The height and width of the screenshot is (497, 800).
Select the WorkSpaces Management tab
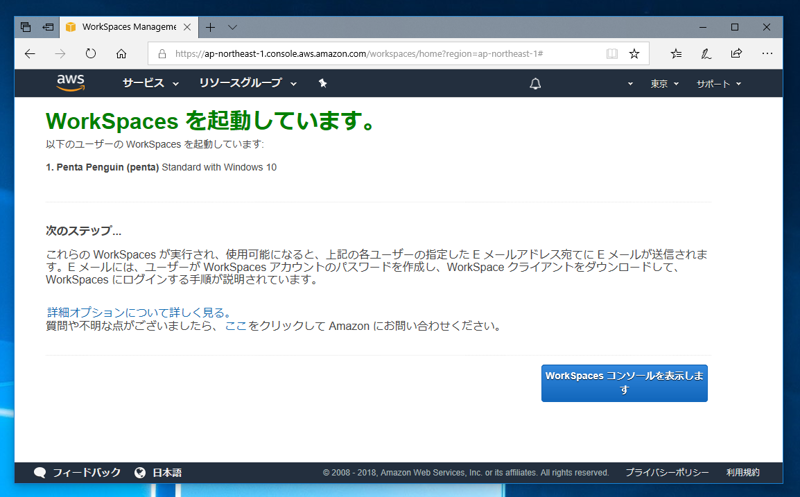tap(129, 27)
